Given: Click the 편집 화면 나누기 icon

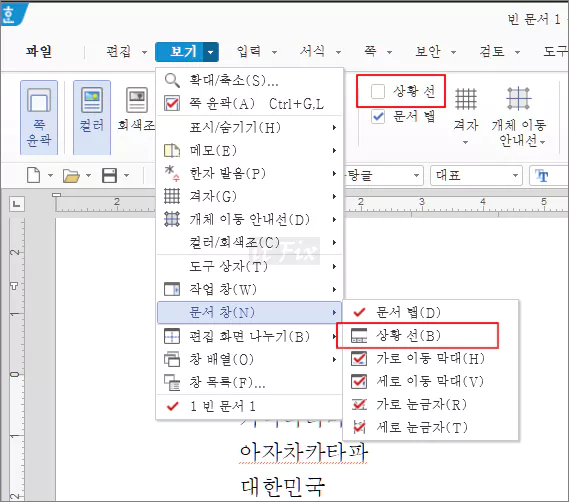Looking at the screenshot, I should 172,336.
